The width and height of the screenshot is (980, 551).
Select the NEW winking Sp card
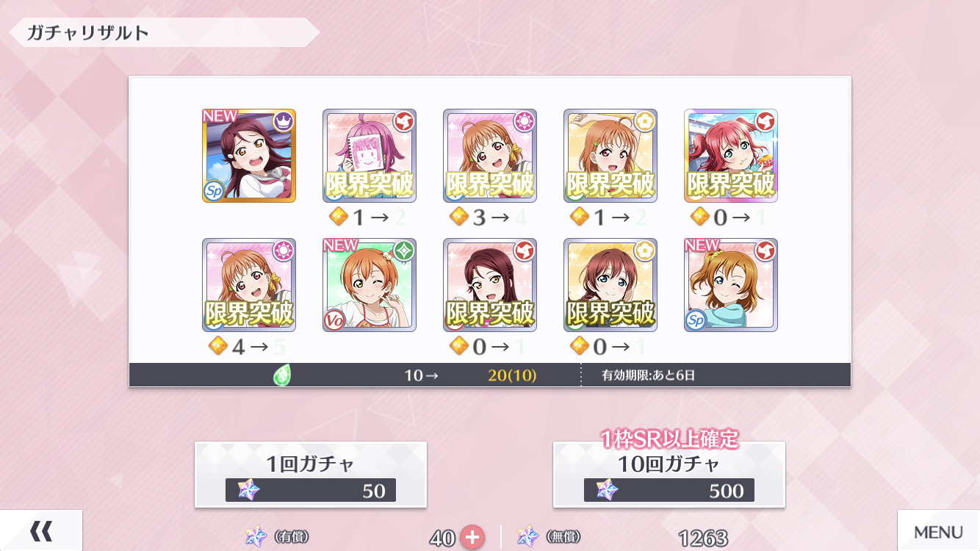[731, 285]
